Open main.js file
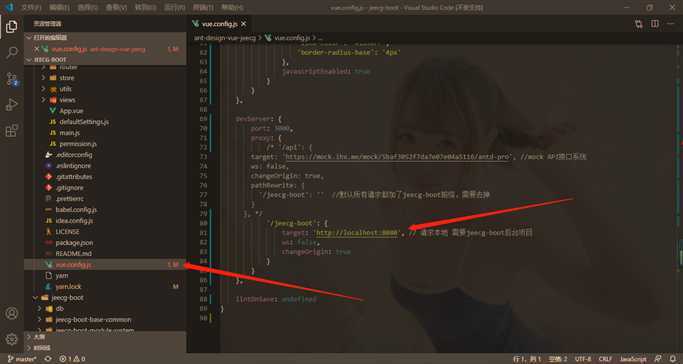Screen dimensions: 683x364 pos(70,133)
